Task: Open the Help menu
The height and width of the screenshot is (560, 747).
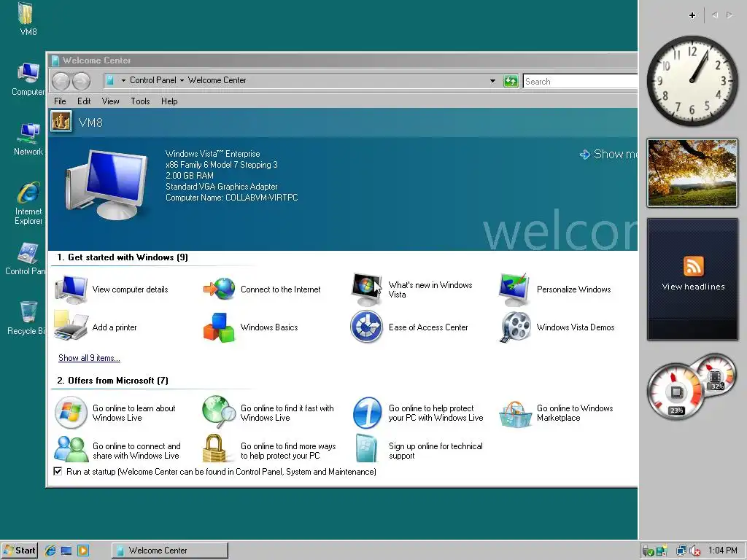Action: pyautogui.click(x=169, y=101)
